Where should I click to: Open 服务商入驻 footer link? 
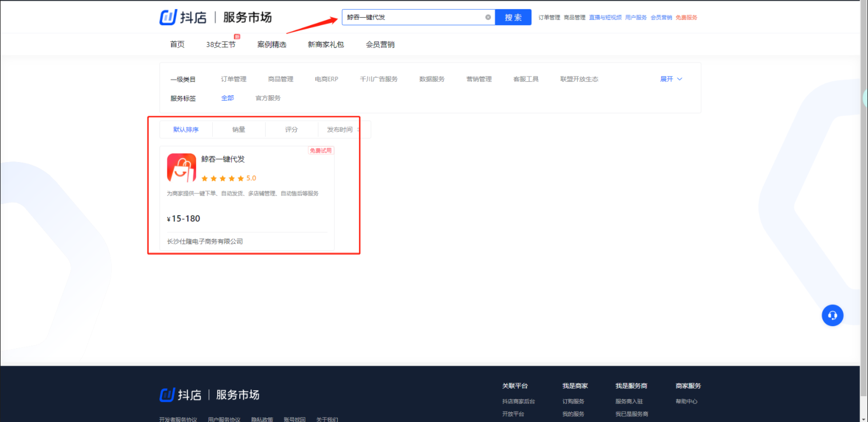tap(629, 402)
